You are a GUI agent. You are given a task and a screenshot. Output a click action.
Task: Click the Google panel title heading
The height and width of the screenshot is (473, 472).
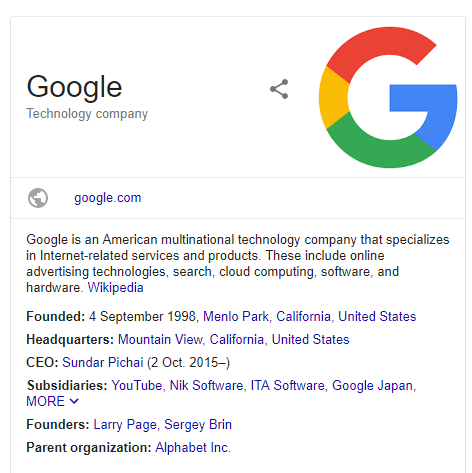[74, 87]
